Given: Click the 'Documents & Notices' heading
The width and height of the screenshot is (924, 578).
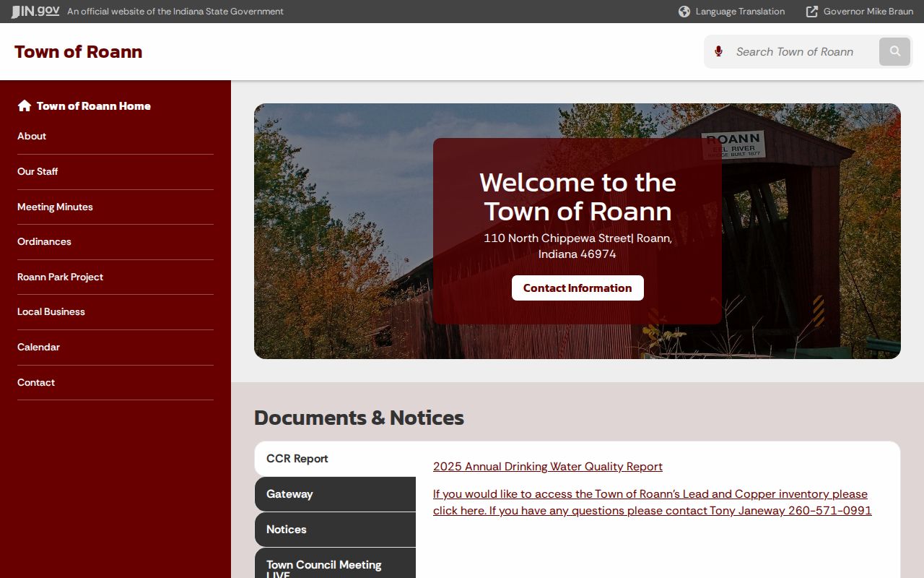Looking at the screenshot, I should (359, 418).
